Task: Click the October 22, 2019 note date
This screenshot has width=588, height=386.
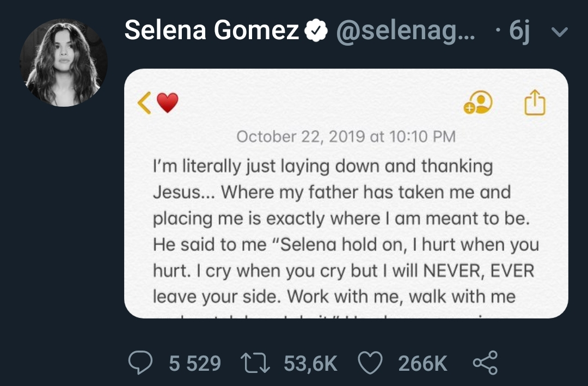Action: (x=346, y=137)
